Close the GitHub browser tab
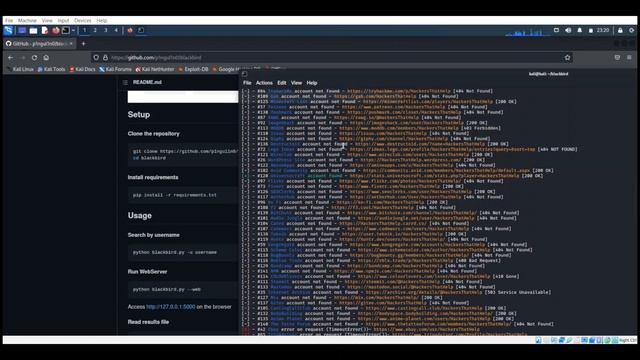 (x=71, y=43)
